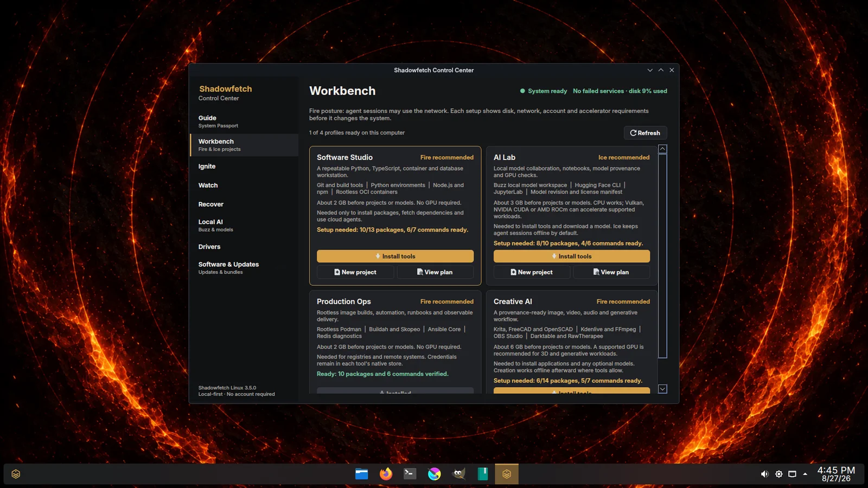The width and height of the screenshot is (868, 488).
Task: Click the scrollbar up arrow in Workbench
Action: 662,149
